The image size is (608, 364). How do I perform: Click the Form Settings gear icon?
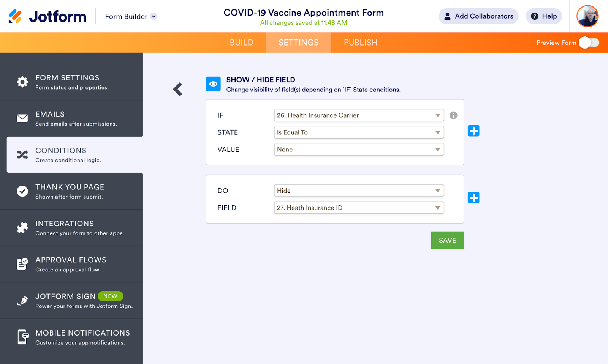point(22,82)
